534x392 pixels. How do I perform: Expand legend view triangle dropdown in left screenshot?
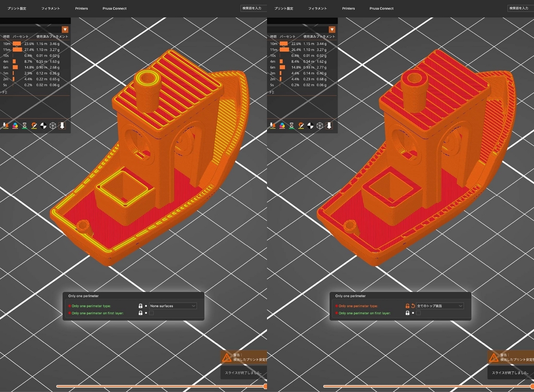(x=65, y=29)
